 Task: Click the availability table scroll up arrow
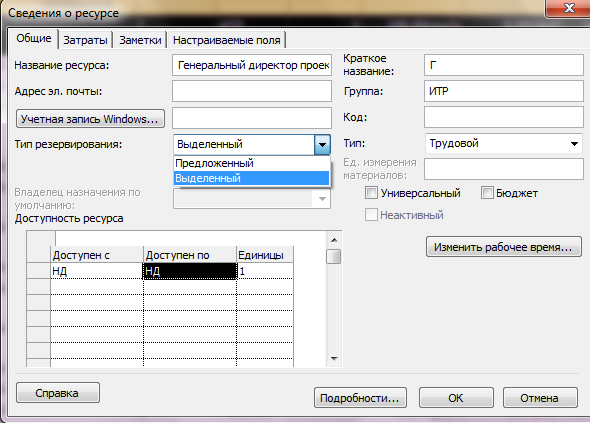(x=334, y=240)
